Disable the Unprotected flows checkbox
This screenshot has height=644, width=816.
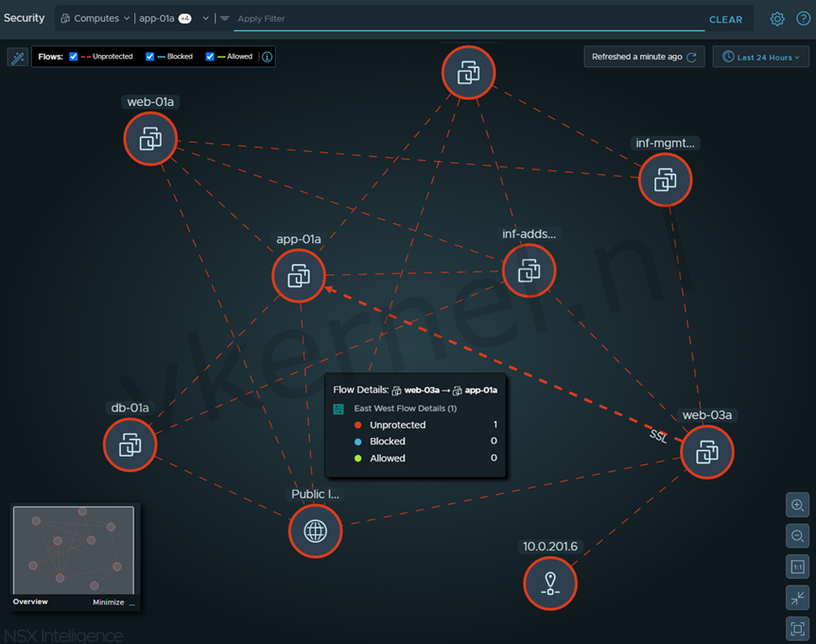point(73,57)
